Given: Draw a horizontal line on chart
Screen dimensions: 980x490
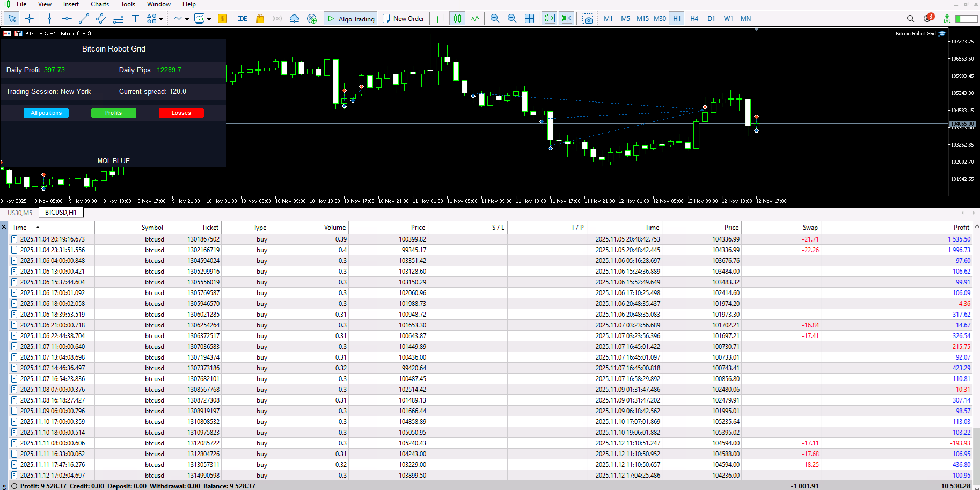Looking at the screenshot, I should (67, 19).
